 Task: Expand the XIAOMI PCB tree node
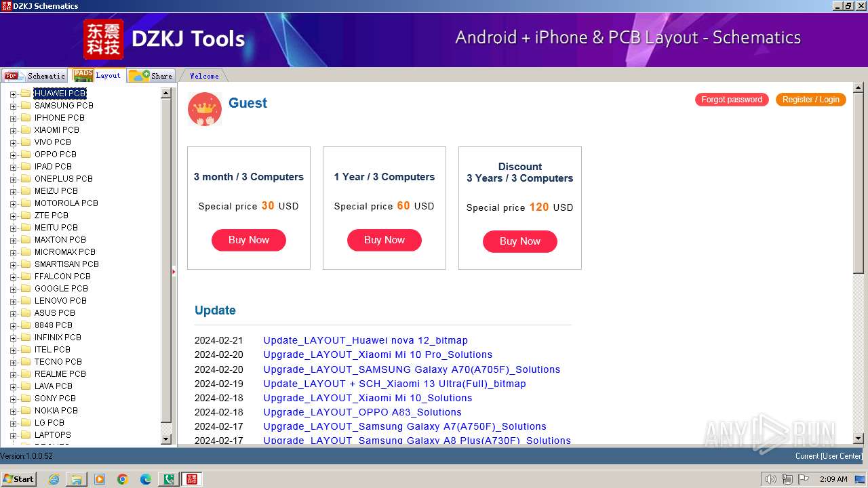13,130
